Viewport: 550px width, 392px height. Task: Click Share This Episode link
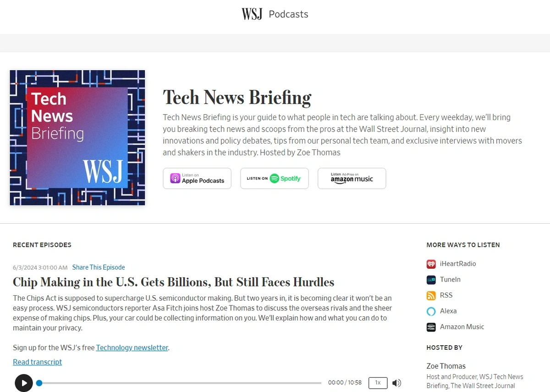click(x=99, y=267)
